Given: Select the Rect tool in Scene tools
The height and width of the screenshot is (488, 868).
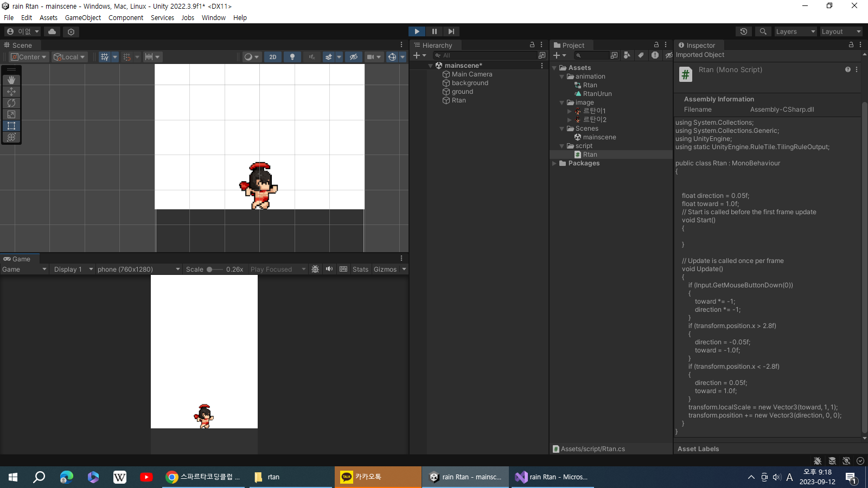Looking at the screenshot, I should coord(11,126).
